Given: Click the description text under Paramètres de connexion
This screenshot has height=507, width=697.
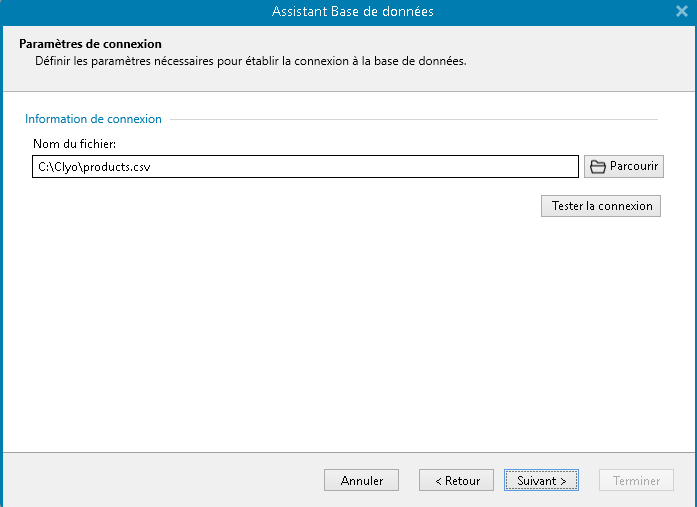Looking at the screenshot, I should point(250,61).
